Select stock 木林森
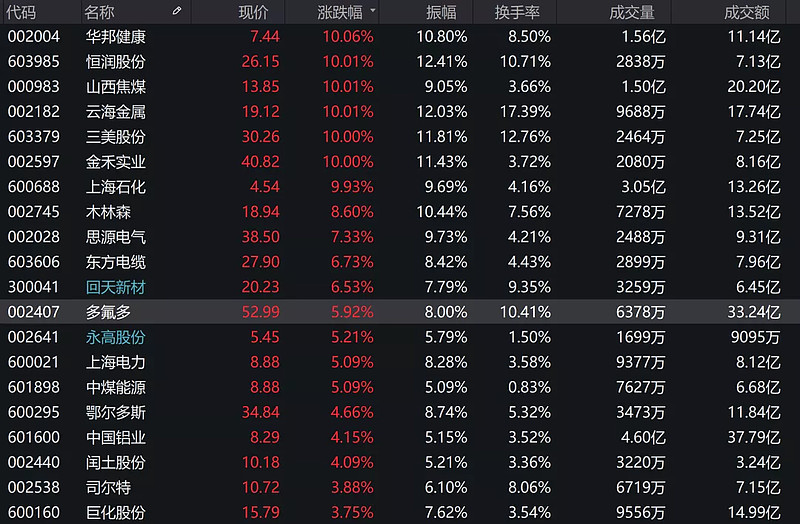 [x=108, y=212]
